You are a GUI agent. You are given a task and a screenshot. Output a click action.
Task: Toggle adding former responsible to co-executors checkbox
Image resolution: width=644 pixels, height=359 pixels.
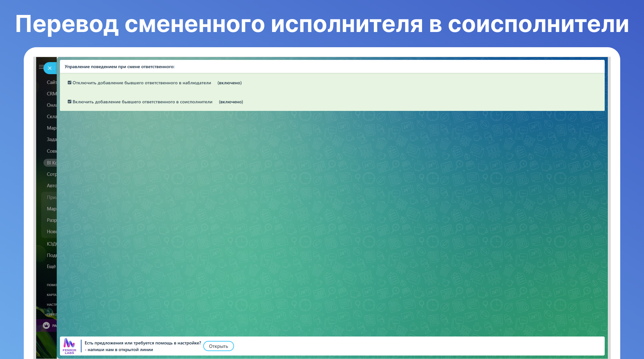coord(69,102)
